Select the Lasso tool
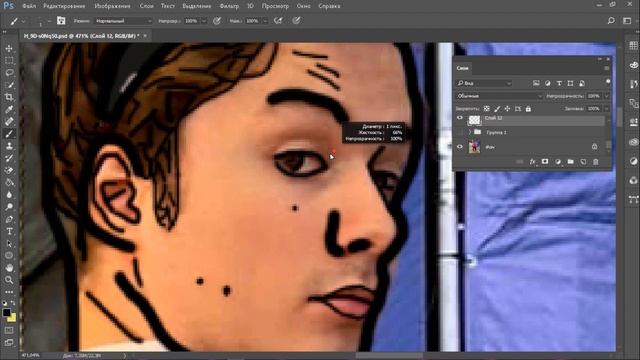640x360 pixels. coord(9,73)
